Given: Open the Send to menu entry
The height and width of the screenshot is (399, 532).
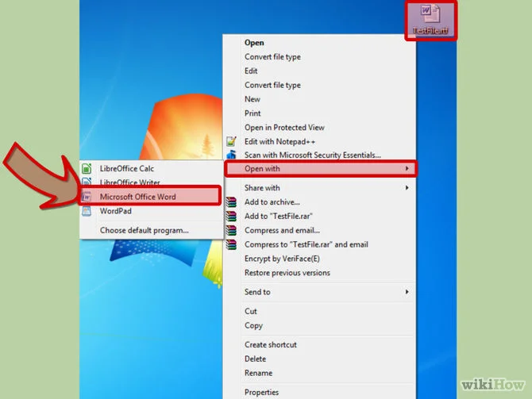Looking at the screenshot, I should pyautogui.click(x=321, y=292).
